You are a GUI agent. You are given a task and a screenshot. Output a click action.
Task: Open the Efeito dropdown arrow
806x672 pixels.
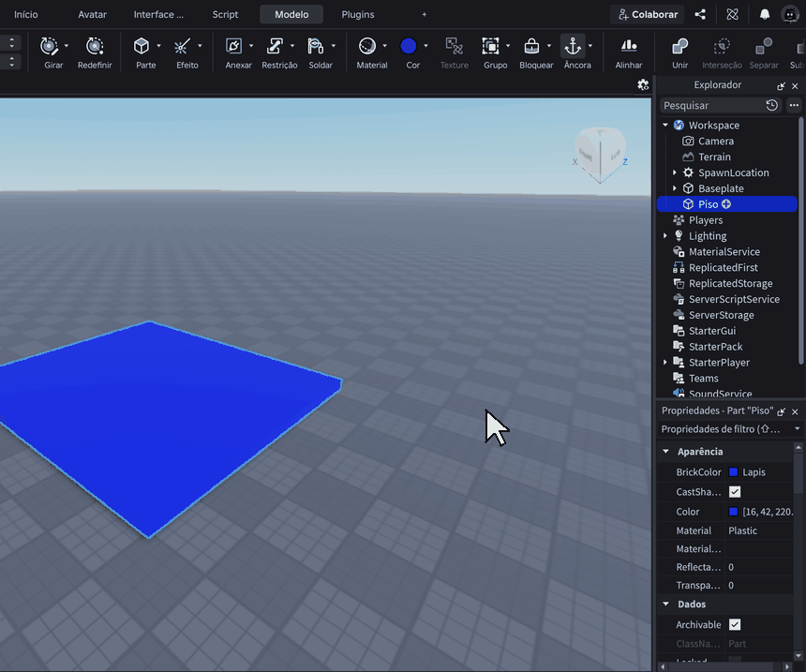pyautogui.click(x=200, y=46)
